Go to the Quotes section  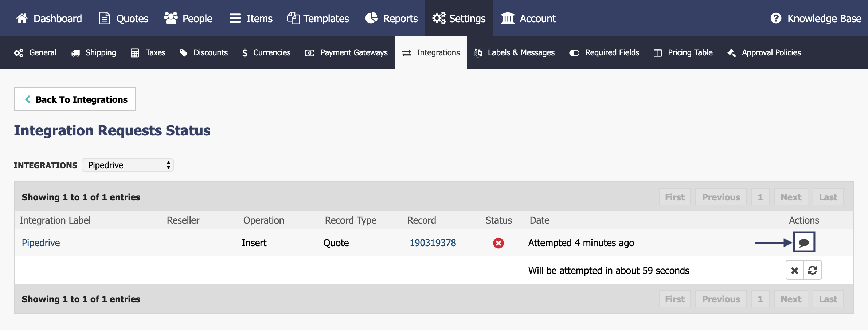(x=124, y=18)
